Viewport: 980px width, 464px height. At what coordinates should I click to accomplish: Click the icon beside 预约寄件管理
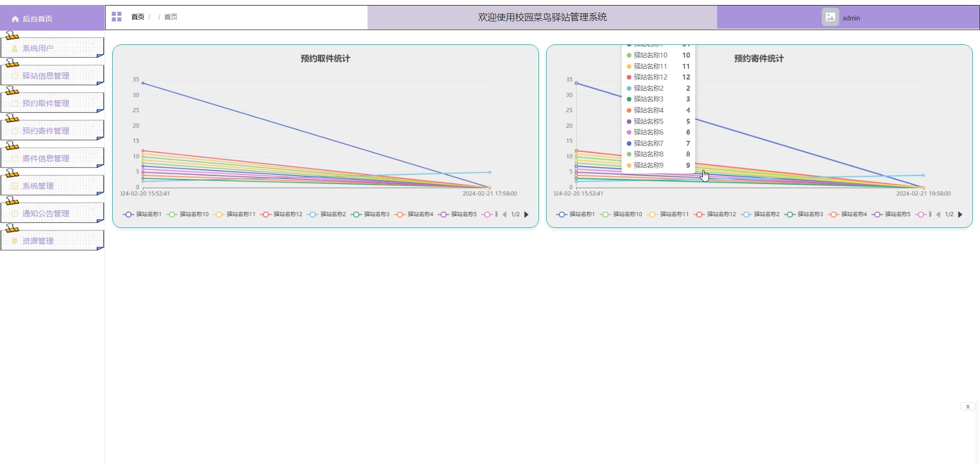point(15,131)
